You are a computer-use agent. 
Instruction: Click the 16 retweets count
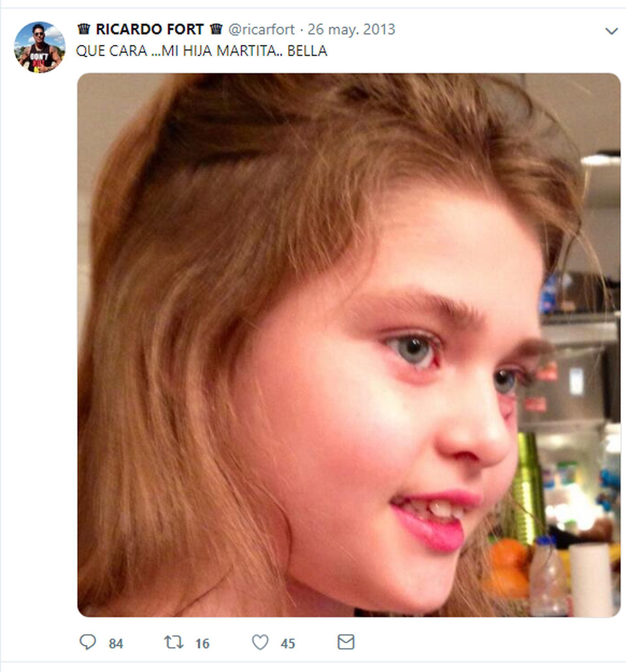(x=202, y=644)
